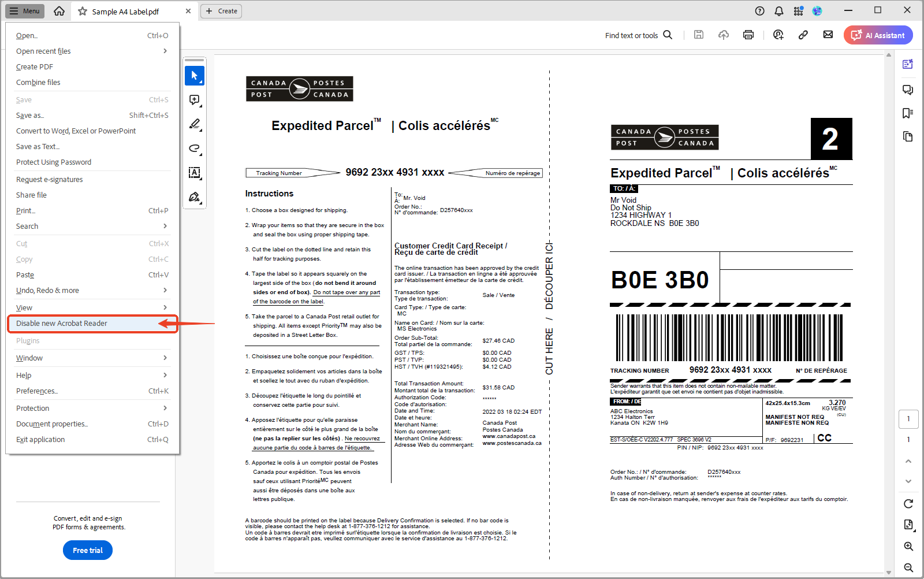Select the Highlight pen tool
The width and height of the screenshot is (924, 579).
[x=195, y=124]
